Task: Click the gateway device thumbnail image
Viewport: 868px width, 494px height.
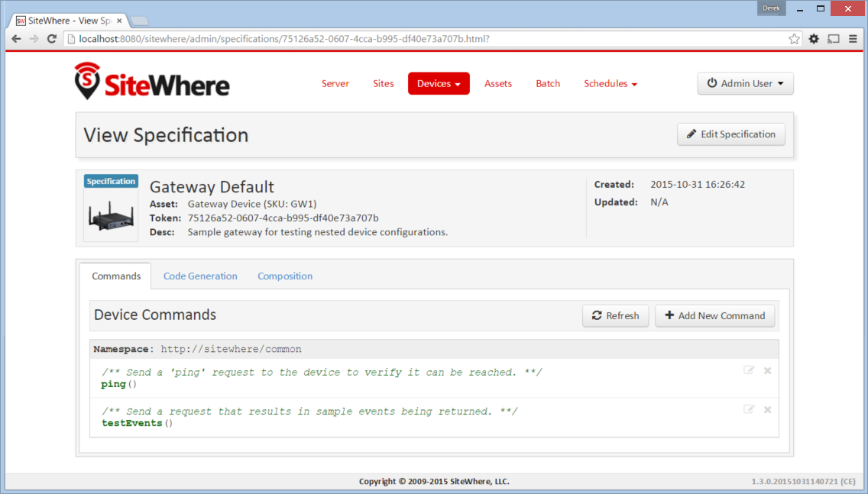Action: [111, 215]
